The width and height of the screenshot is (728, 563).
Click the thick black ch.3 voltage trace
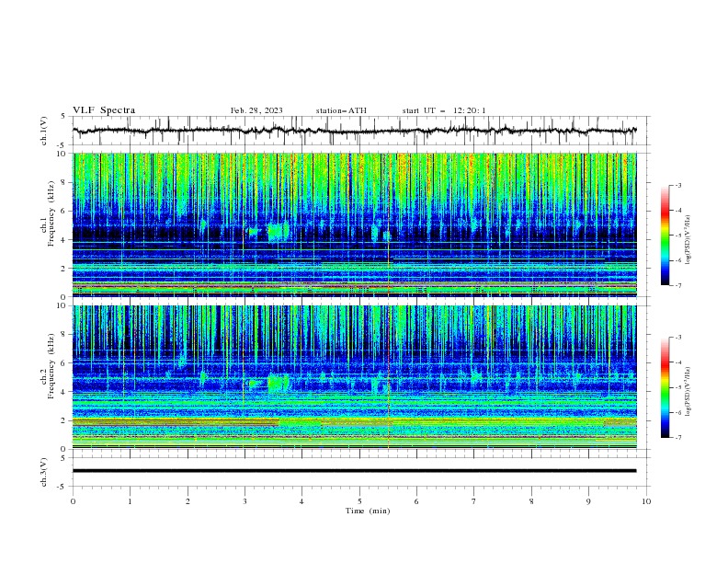(354, 471)
